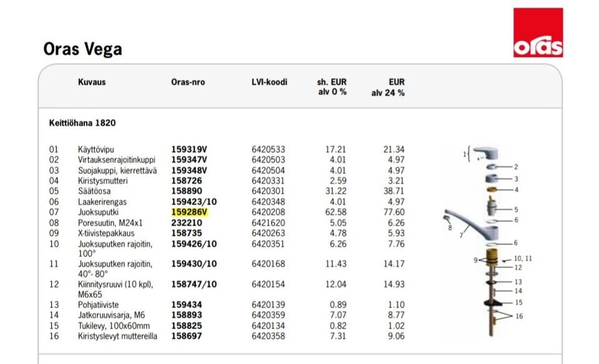This screenshot has width=599, height=364.
Task: Click part number 159434
Action: click(187, 305)
